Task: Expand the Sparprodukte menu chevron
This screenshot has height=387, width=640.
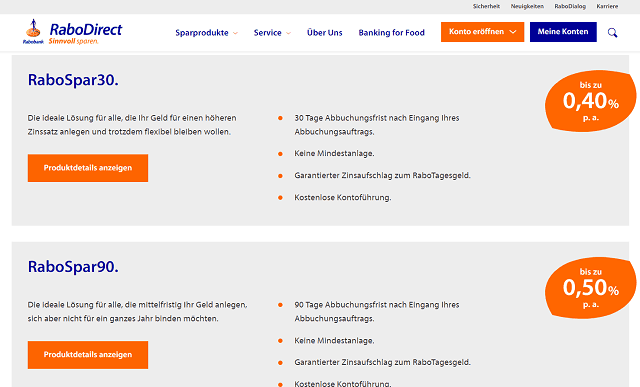Action: 236,33
